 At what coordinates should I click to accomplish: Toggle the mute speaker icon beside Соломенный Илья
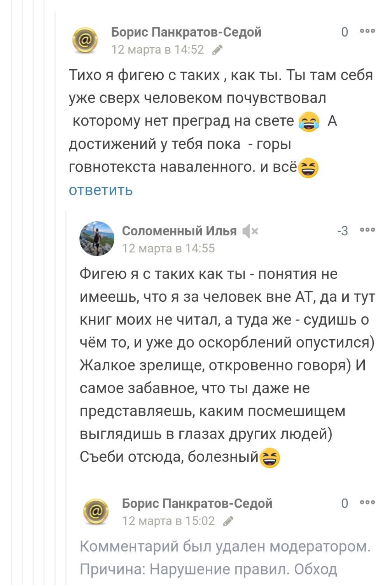tap(250, 231)
